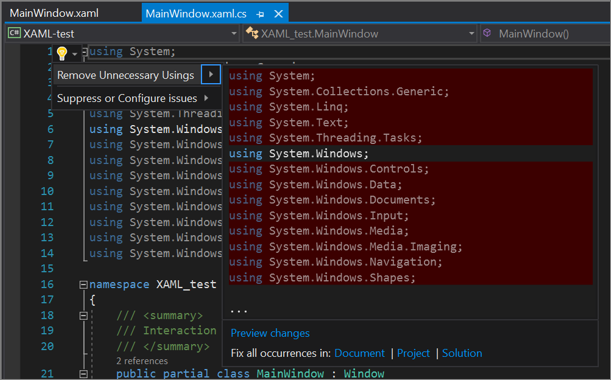Click the preview line using System.Windows.Navigation;
Image resolution: width=611 pixels, height=380 pixels.
[x=336, y=262]
